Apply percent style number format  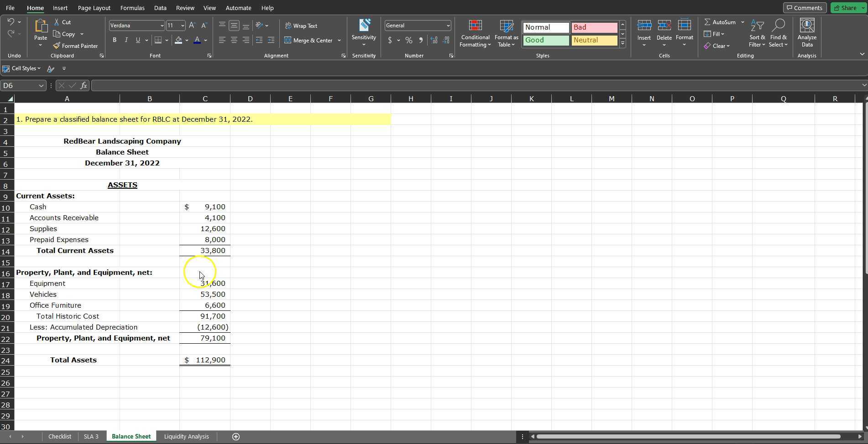[x=409, y=40]
